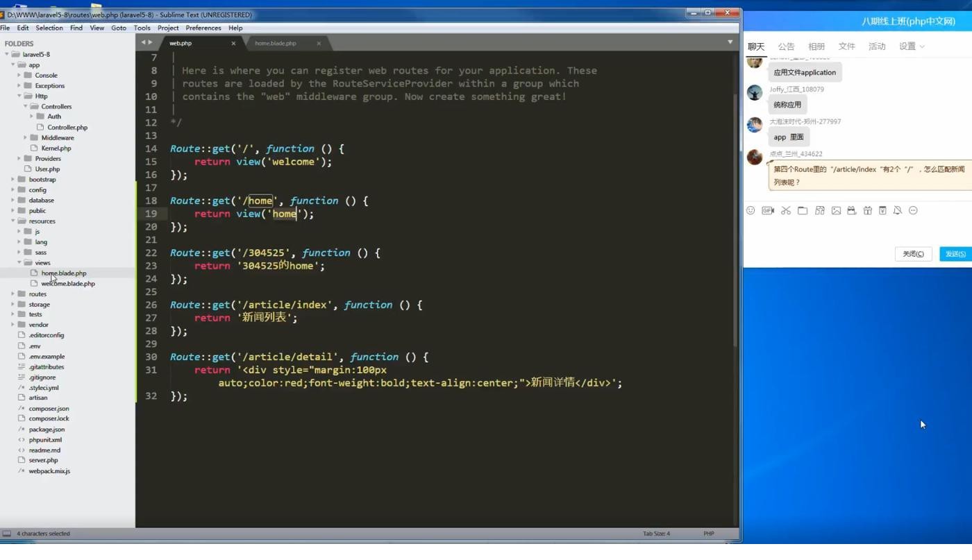The height and width of the screenshot is (560, 972).
Task: Click the avatar of user Joffy in chat
Action: point(755,92)
